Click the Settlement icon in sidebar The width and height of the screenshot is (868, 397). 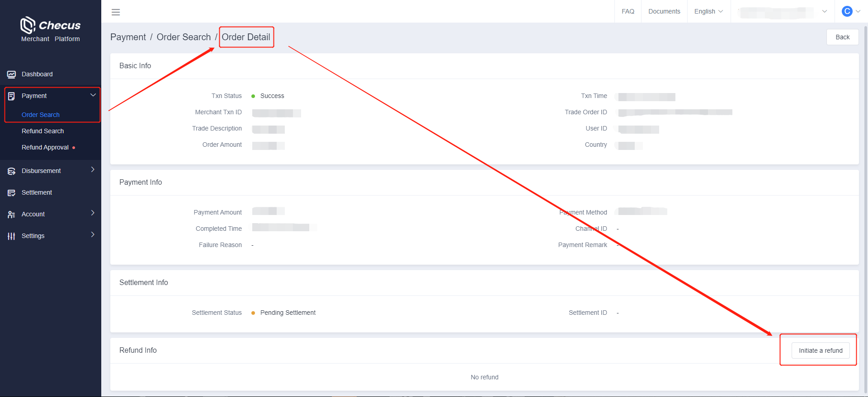coord(11,193)
